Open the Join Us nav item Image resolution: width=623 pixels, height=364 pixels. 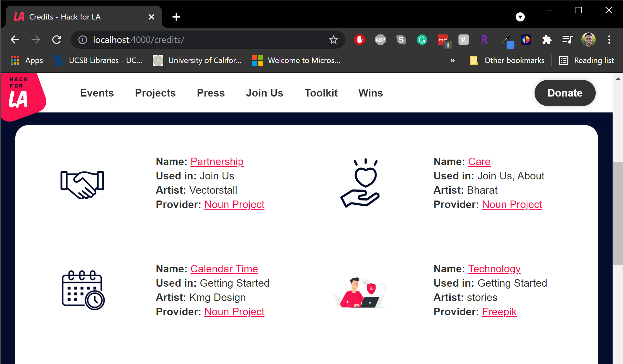265,93
